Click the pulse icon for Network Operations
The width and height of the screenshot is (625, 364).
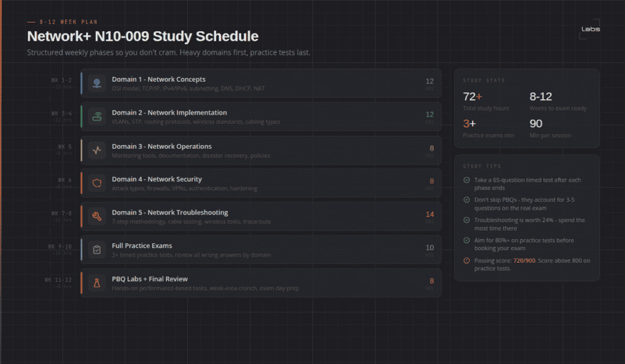97,150
